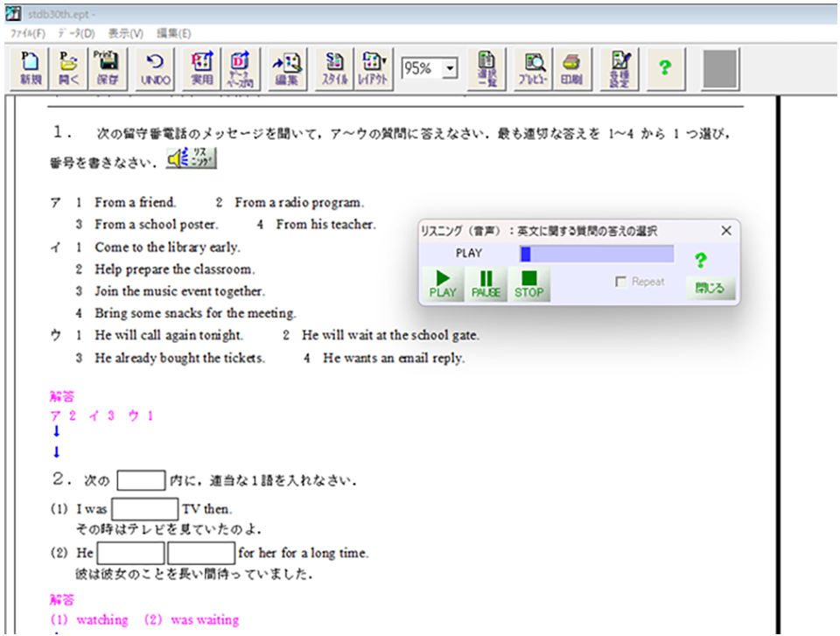Stop the listening audio
The image size is (840, 636).
[529, 284]
